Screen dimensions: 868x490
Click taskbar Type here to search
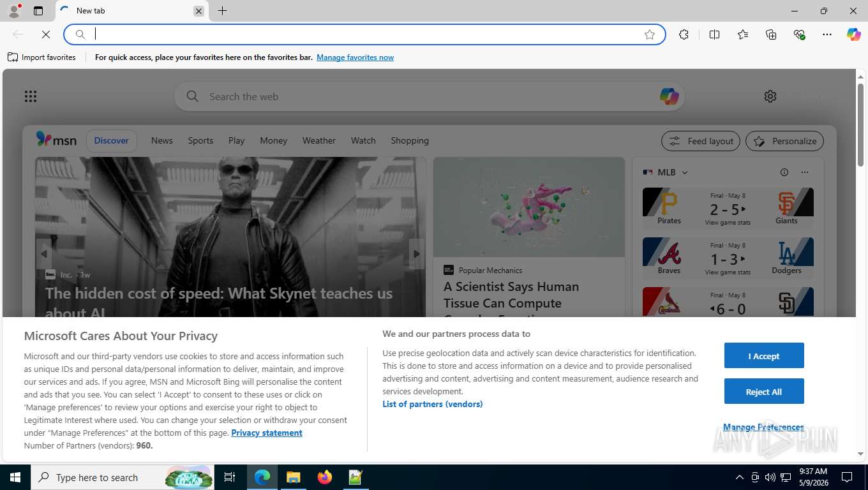tap(123, 477)
